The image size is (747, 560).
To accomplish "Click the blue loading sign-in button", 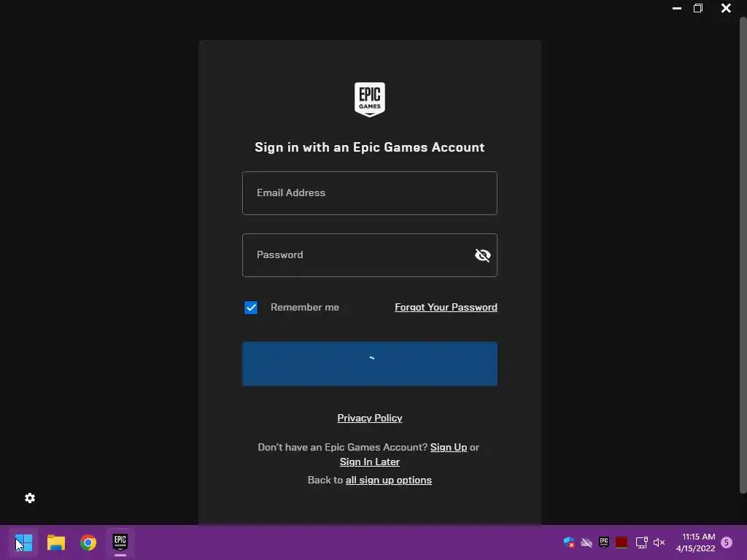I will point(370,364).
